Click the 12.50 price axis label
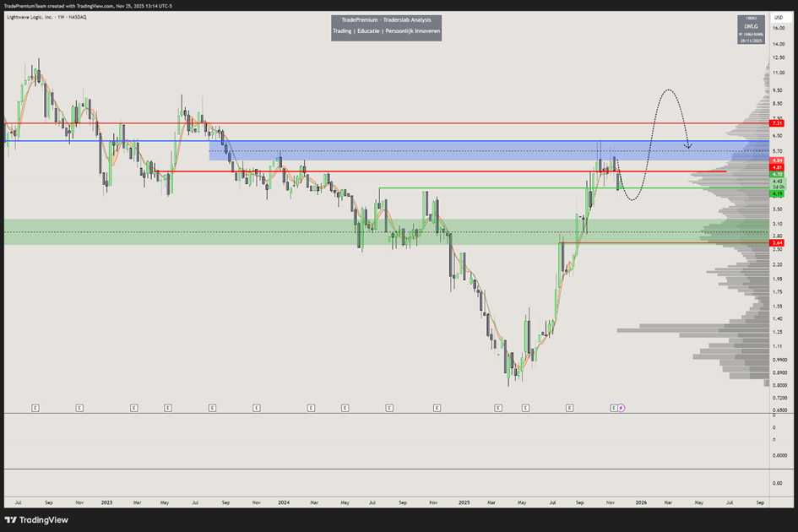Viewport: 798px width, 532px height. (779, 57)
